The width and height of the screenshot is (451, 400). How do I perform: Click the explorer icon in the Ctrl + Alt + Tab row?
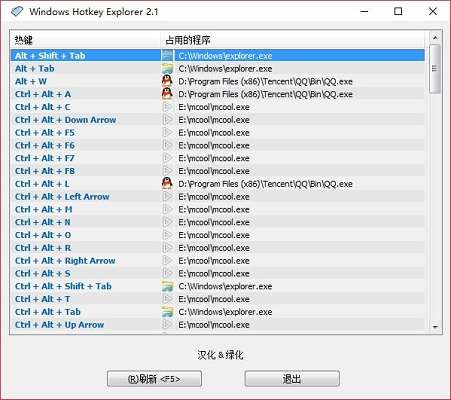click(167, 312)
